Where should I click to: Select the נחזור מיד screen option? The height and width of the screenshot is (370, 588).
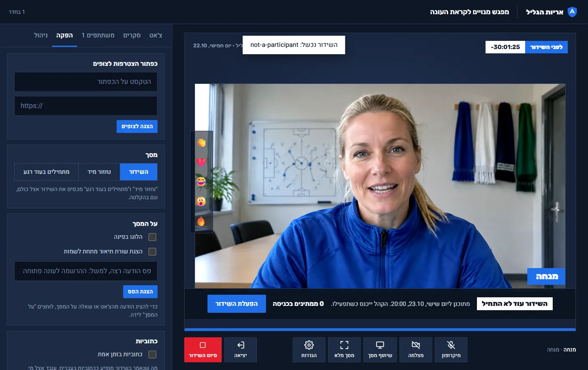pos(99,172)
